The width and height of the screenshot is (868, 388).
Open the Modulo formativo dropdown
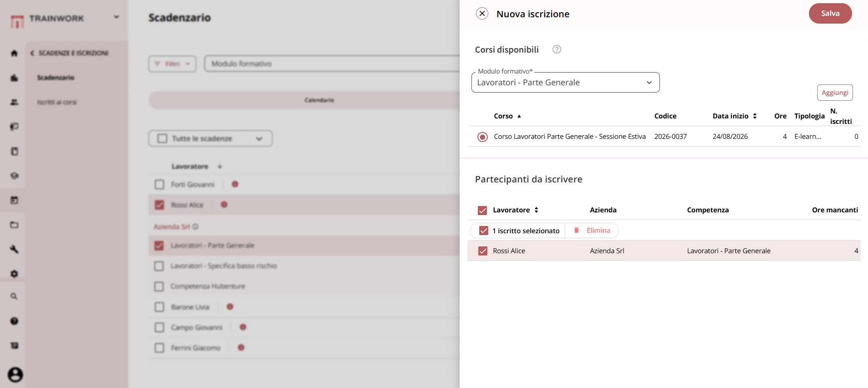pos(565,83)
